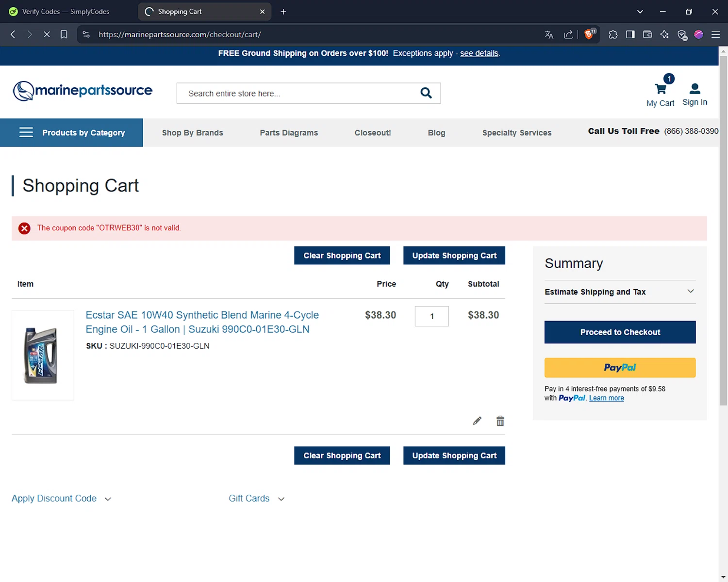Stop page loading with X button
The width and height of the screenshot is (728, 582).
[47, 34]
